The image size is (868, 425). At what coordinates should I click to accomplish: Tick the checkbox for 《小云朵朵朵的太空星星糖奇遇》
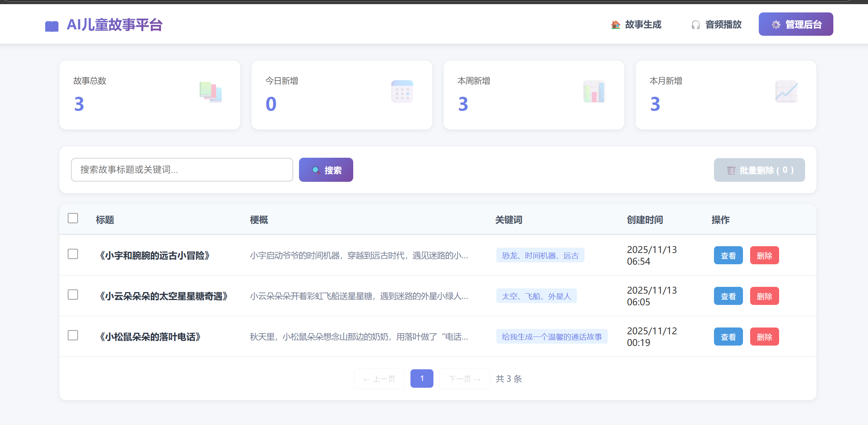pyautogui.click(x=73, y=295)
